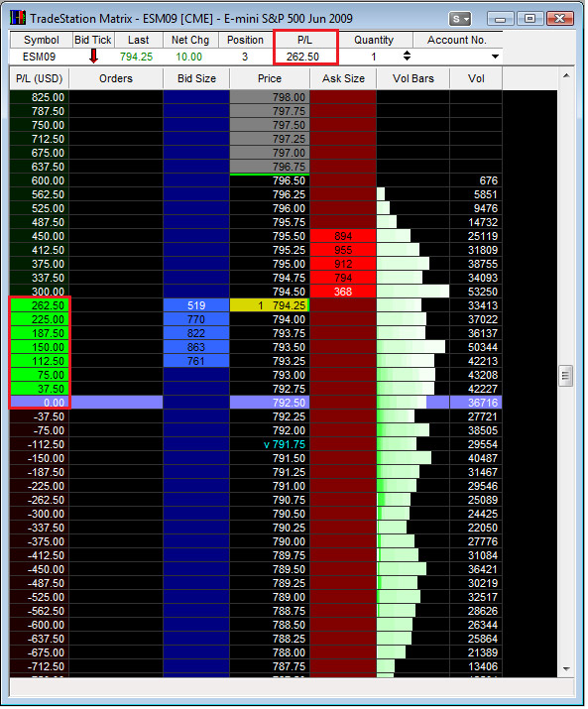Click the ESM09 symbol field
The image size is (588, 709).
(x=40, y=57)
